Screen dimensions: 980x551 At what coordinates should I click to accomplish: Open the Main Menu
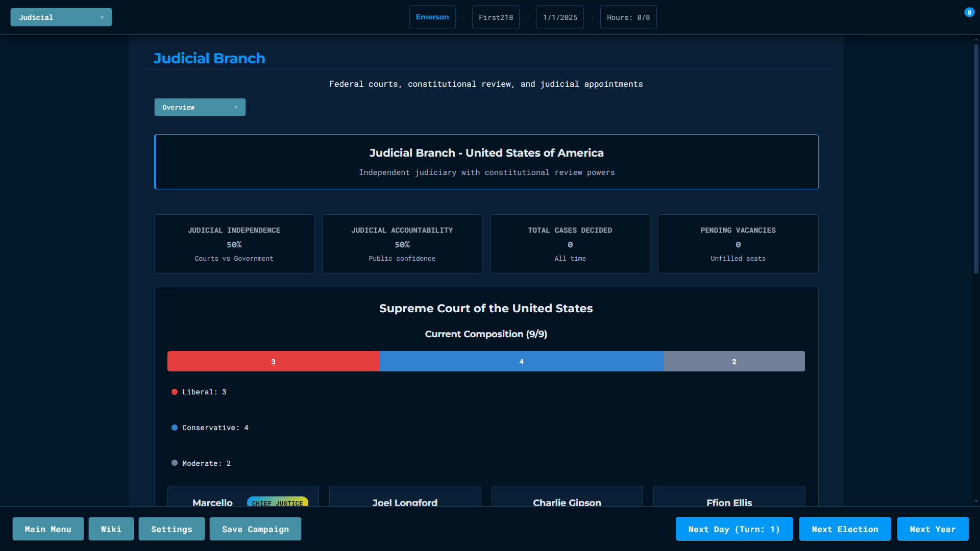(x=48, y=529)
